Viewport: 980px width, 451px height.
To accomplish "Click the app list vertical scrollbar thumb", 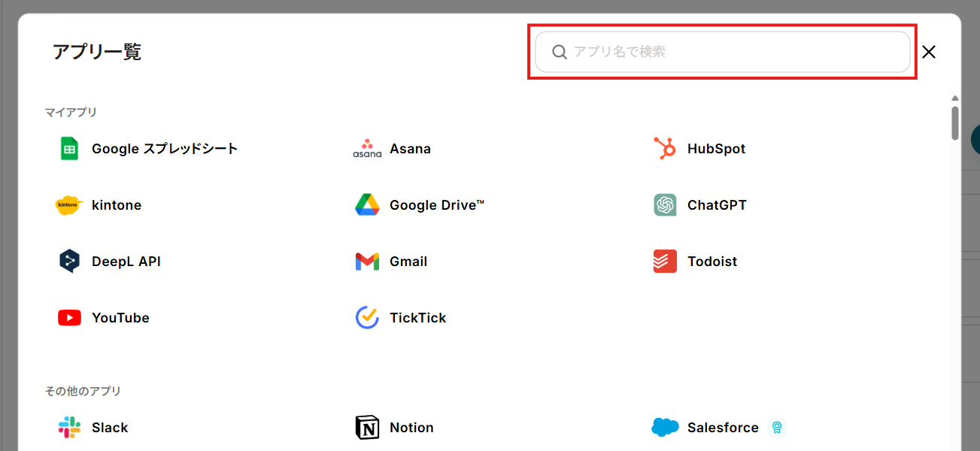I will [955, 123].
